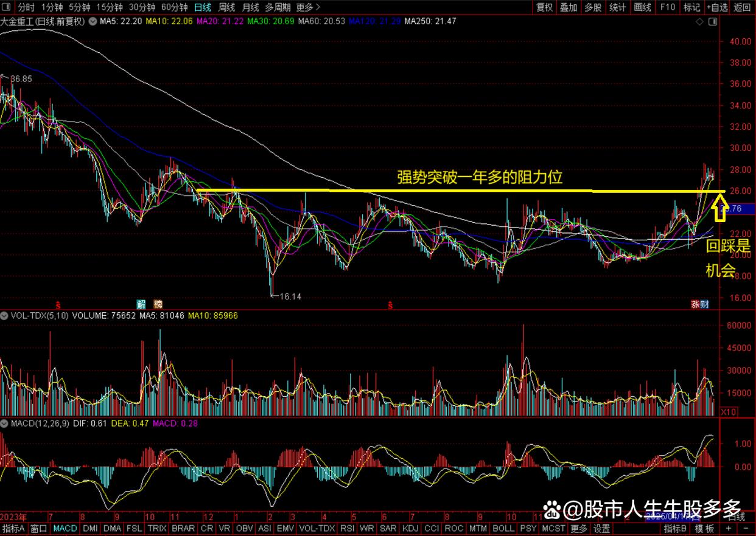Click the diamond icon beside the MA250 row
The height and width of the screenshot is (536, 756).
click(699, 21)
